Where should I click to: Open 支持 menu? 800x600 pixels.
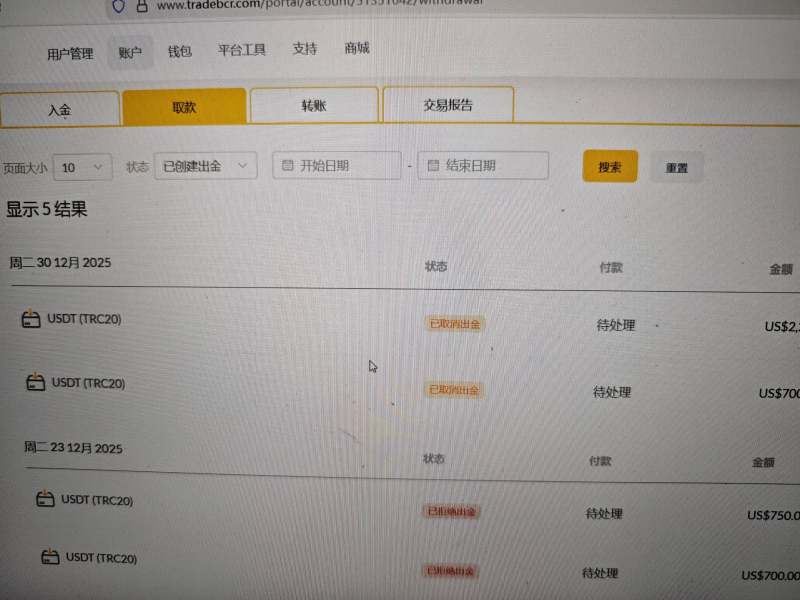click(305, 48)
